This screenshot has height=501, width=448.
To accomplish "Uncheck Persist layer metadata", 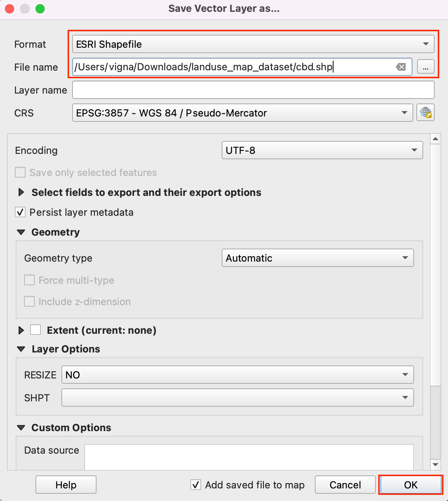I will [20, 212].
